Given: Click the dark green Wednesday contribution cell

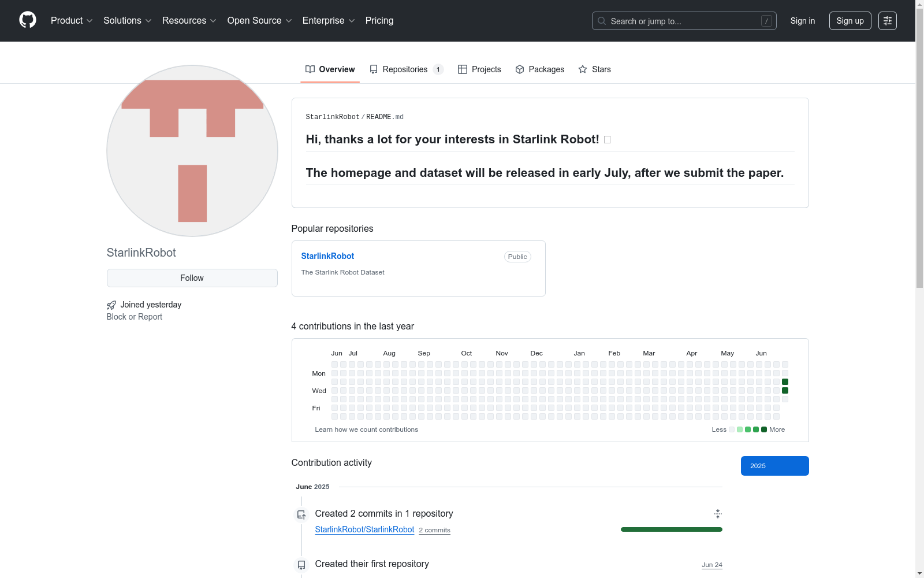Looking at the screenshot, I should coord(785,391).
